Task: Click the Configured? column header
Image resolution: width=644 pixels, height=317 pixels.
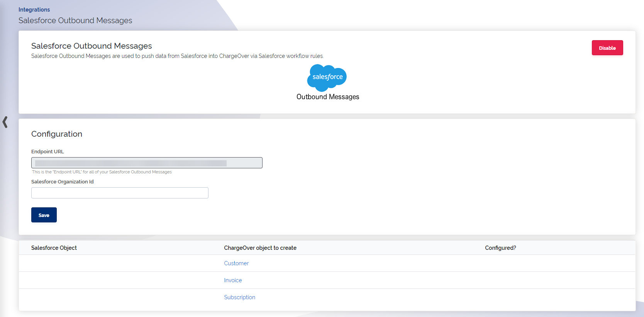Action: [x=500, y=248]
